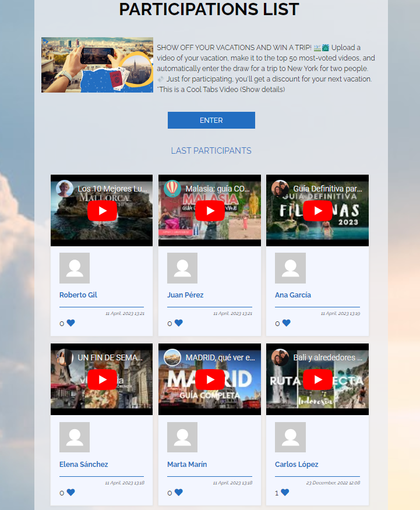Play the Mallorca video by Roberto Gil
420x510 pixels.
coord(102,211)
